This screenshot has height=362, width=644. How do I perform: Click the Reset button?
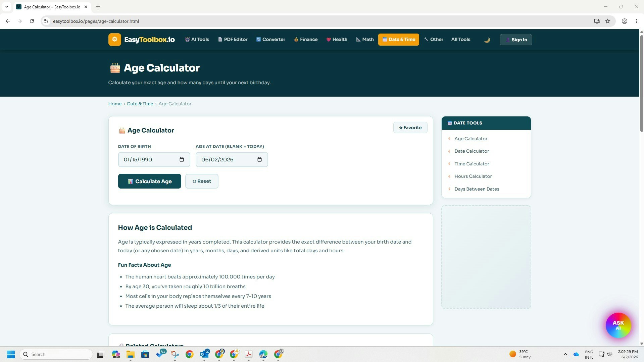[x=202, y=181]
